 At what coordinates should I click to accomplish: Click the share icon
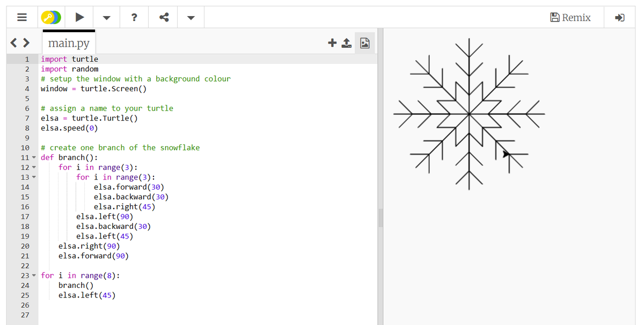[x=164, y=18]
